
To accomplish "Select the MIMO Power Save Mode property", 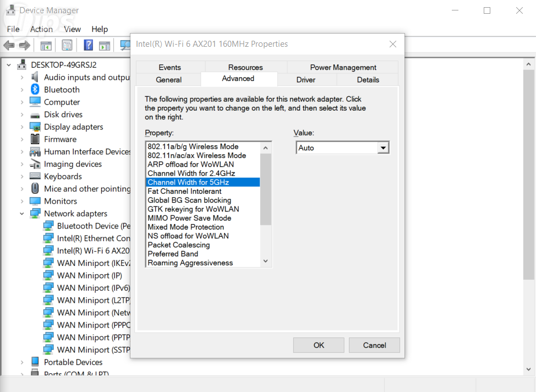I will [203, 218].
